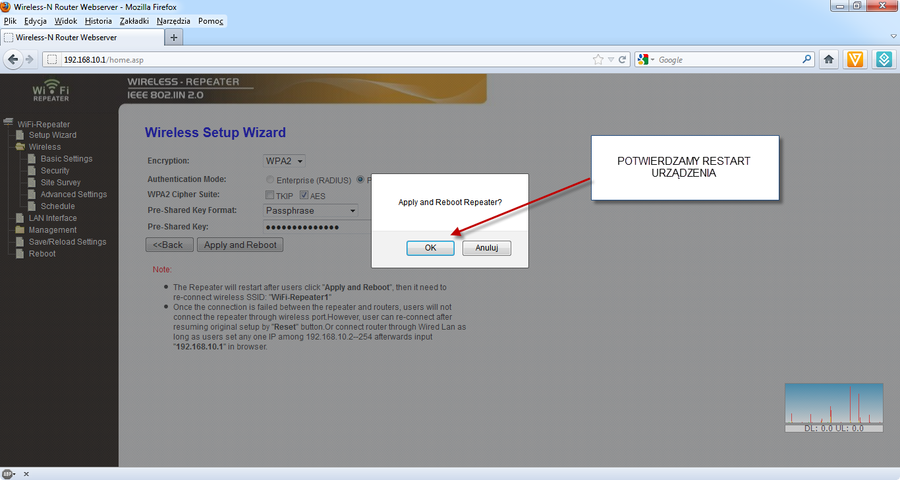Click the network traffic DL/UL graph

pyautogui.click(x=833, y=408)
